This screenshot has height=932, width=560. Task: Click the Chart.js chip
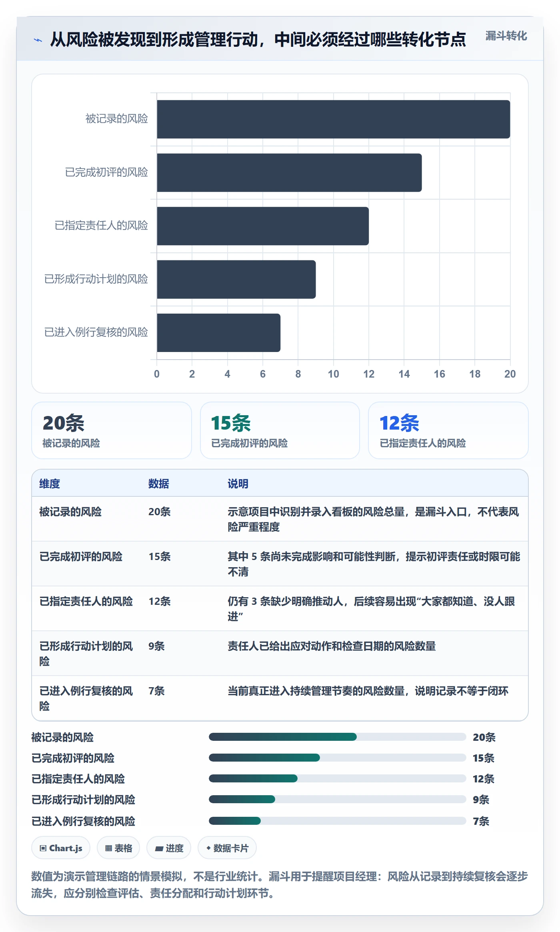61,848
